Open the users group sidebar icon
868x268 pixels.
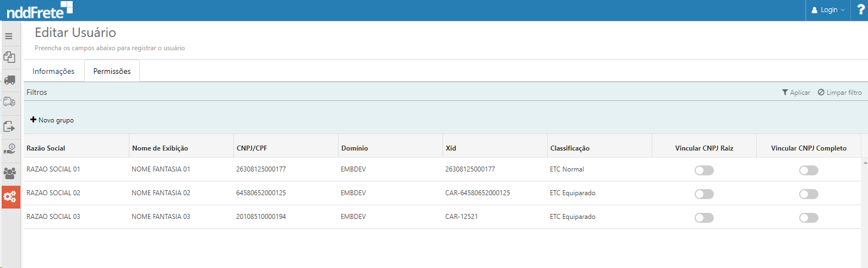[x=9, y=173]
